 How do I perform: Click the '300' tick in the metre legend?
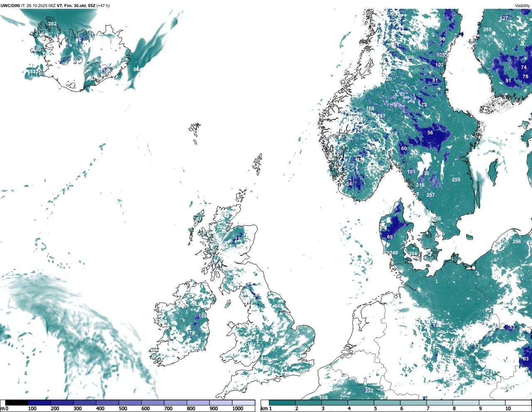click(x=77, y=409)
